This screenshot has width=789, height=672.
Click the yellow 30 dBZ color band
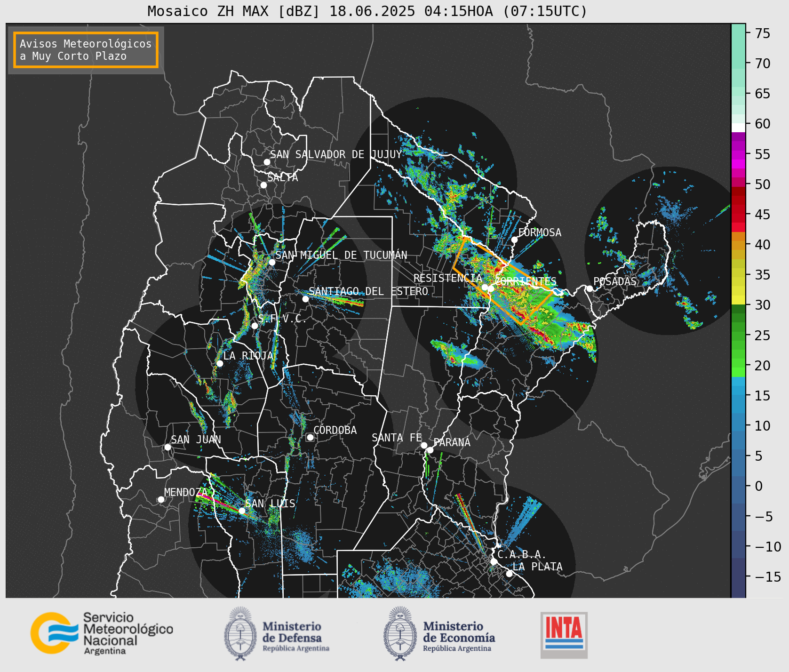[738, 300]
